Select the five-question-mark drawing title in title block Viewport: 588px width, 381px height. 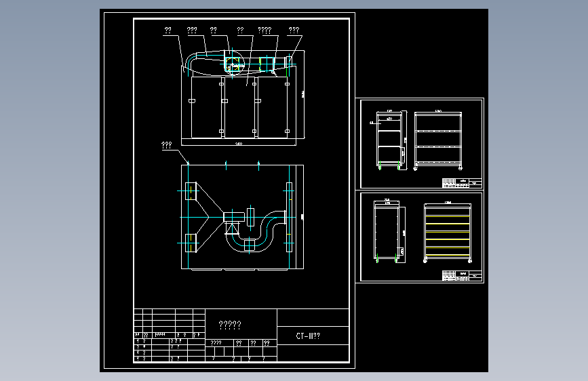click(230, 325)
